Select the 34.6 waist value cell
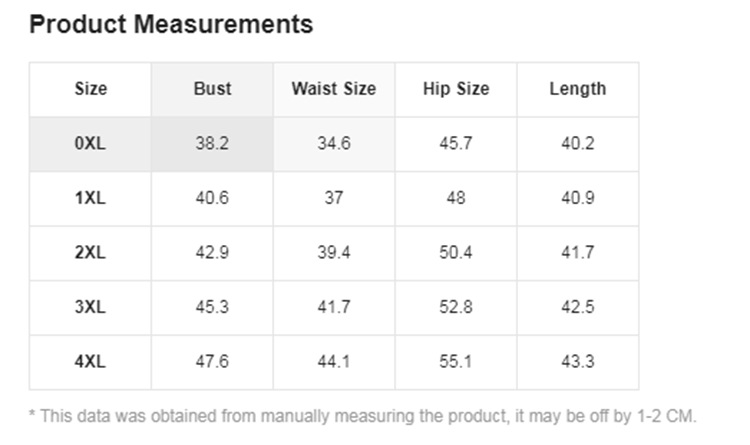750x445 pixels. click(334, 144)
